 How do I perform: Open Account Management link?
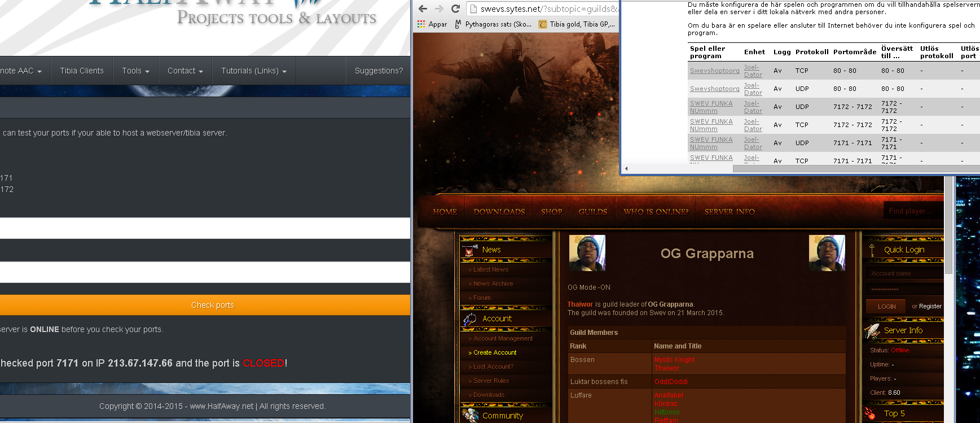click(x=503, y=338)
